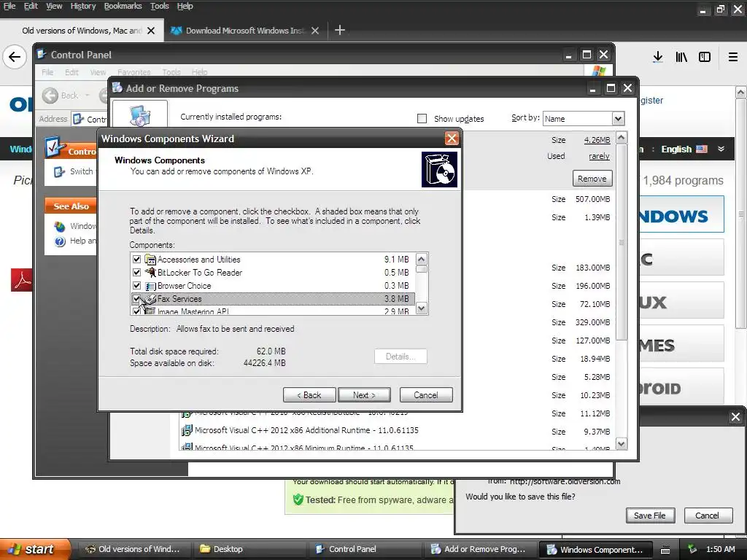Toggle Browser Choice component checkbox

click(x=136, y=286)
